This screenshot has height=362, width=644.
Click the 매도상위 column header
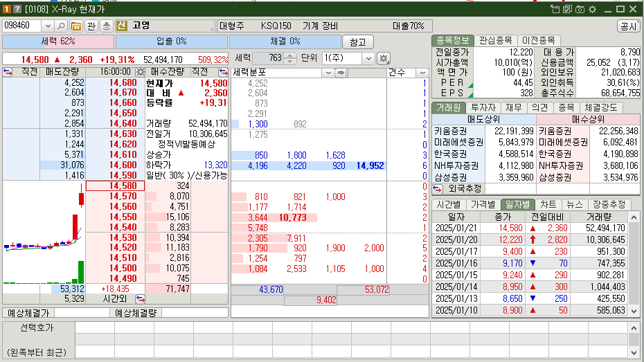click(484, 120)
